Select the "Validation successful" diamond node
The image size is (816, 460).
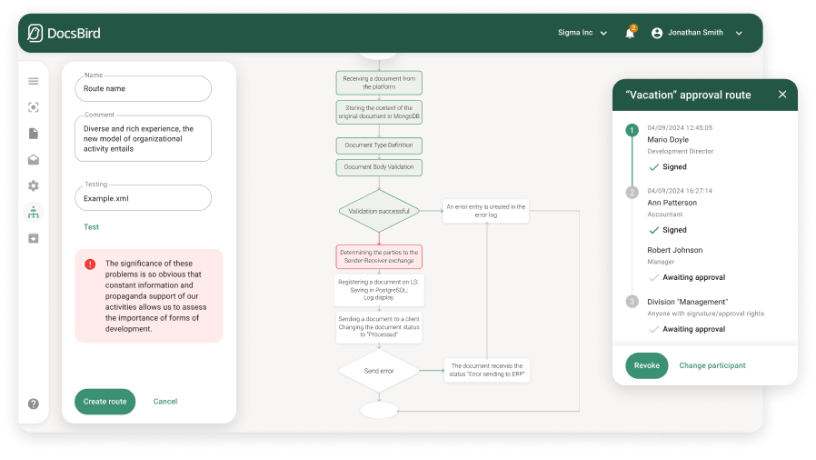379,211
